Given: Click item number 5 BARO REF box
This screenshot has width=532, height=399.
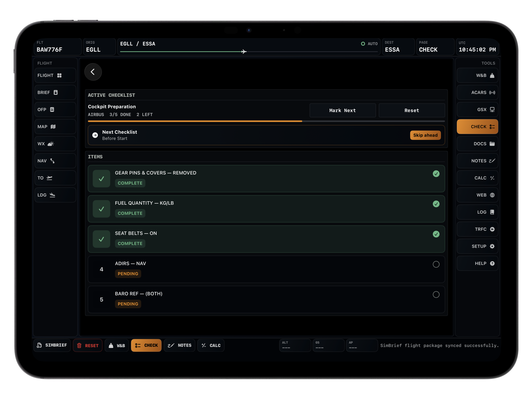Looking at the screenshot, I should coord(102,299).
